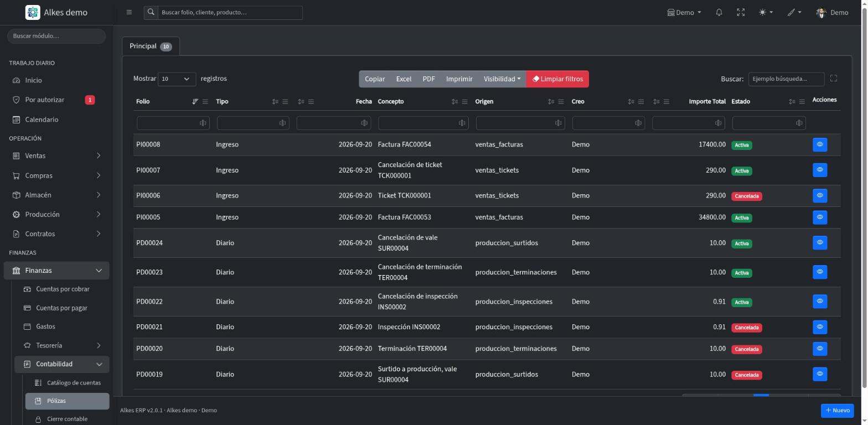The image size is (868, 425).
Task: View póliza PI00005 details
Action: (820, 217)
